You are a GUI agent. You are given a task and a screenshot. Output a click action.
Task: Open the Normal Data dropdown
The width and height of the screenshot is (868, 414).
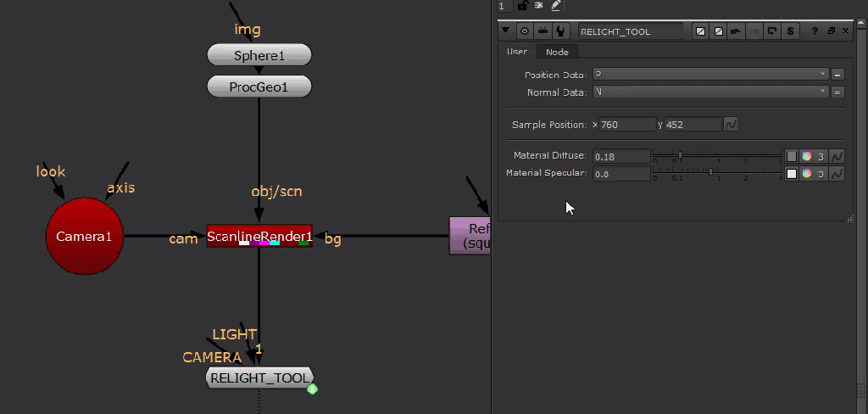pos(709,92)
